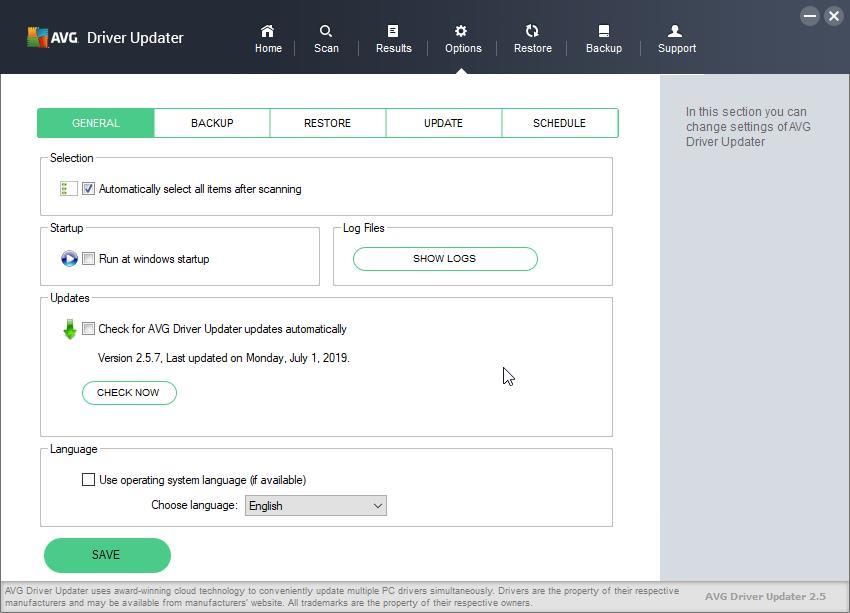Click the CHECK NOW button
Viewport: 850px width, 613px height.
(129, 392)
